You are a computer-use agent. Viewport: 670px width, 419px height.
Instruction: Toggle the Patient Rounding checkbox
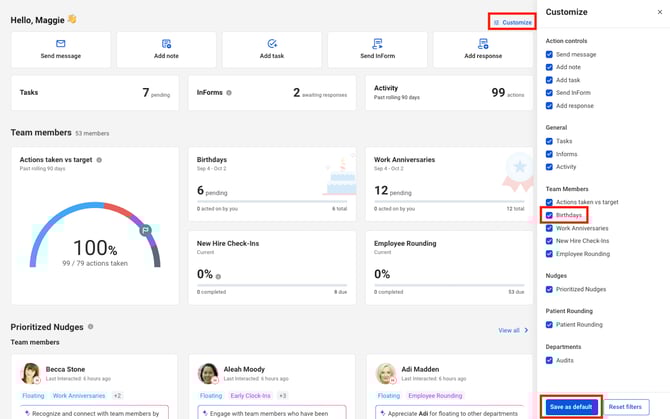(x=550, y=324)
